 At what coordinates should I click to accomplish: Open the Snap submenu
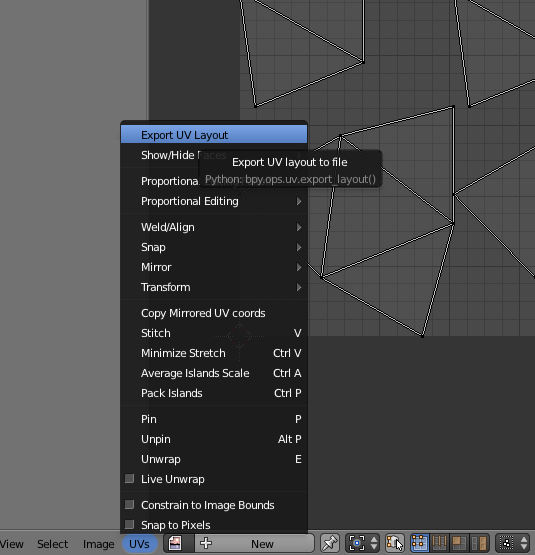214,247
